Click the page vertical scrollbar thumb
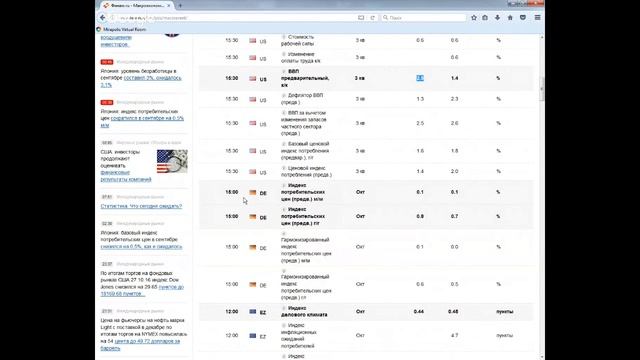Screen dimensions: 640x360 pyautogui.click(x=542, y=89)
